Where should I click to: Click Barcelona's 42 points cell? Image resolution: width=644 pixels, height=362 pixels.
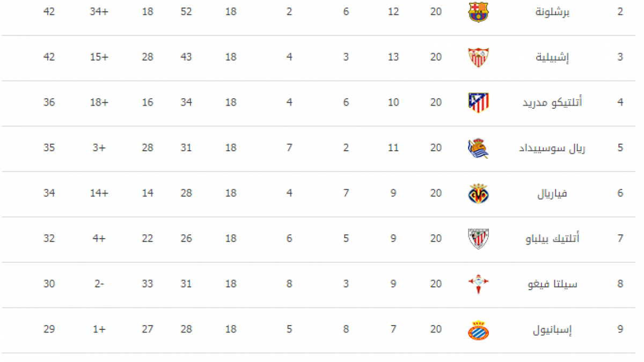click(49, 12)
